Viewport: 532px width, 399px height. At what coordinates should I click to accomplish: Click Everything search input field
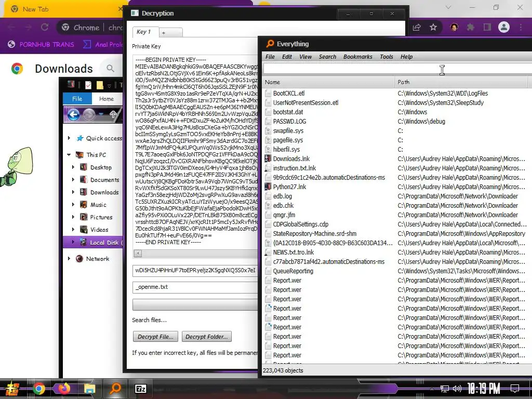point(397,69)
